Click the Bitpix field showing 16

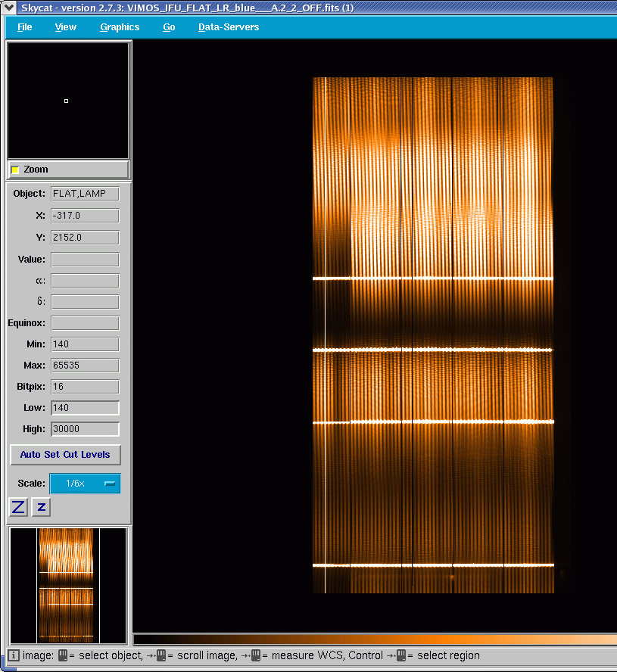(85, 387)
